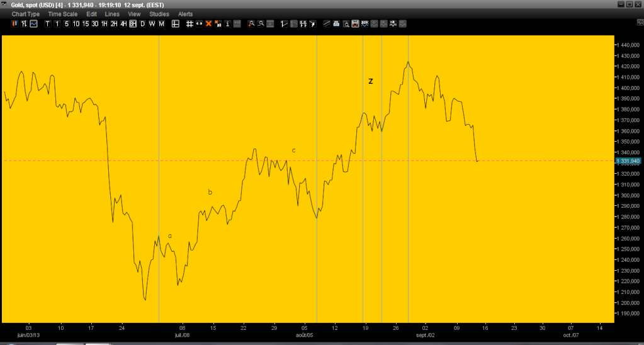Image resolution: width=644 pixels, height=345 pixels.
Task: Select the monthly 'M' timeframe
Action: click(161, 24)
